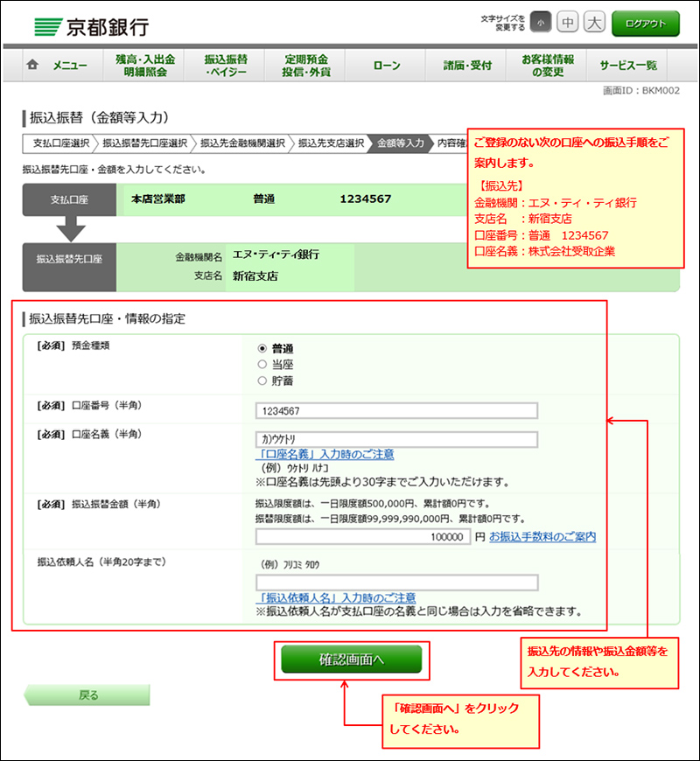Click the 画面ID：BKM002 text

tap(640, 90)
